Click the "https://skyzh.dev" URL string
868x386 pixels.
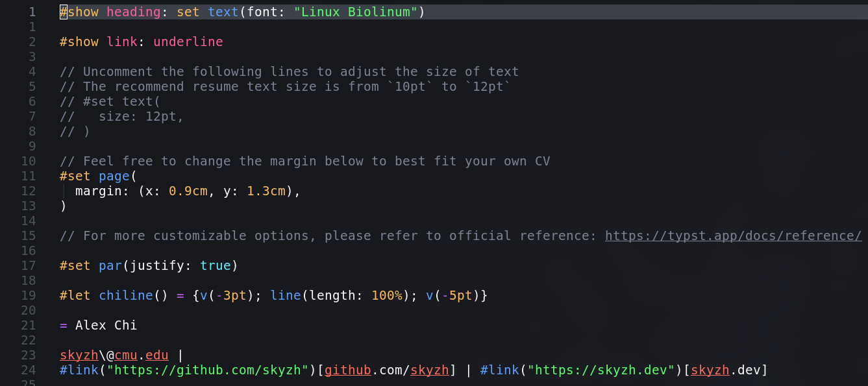(601, 370)
